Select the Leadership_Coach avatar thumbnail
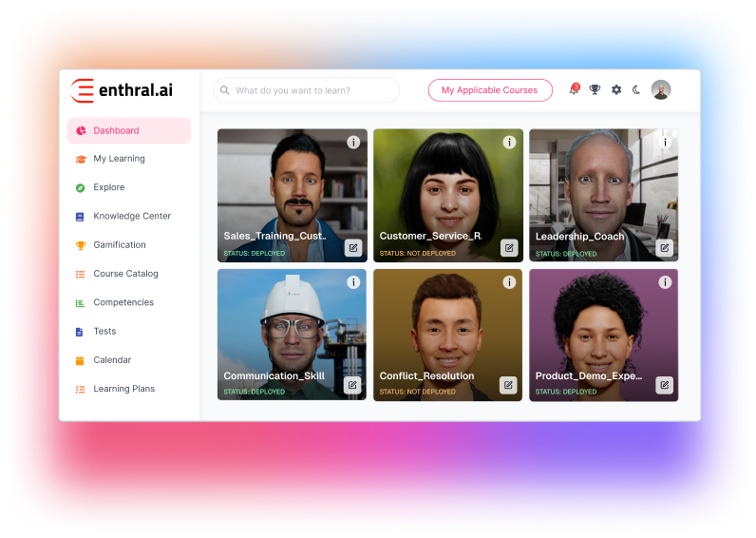756x538 pixels. tap(603, 185)
